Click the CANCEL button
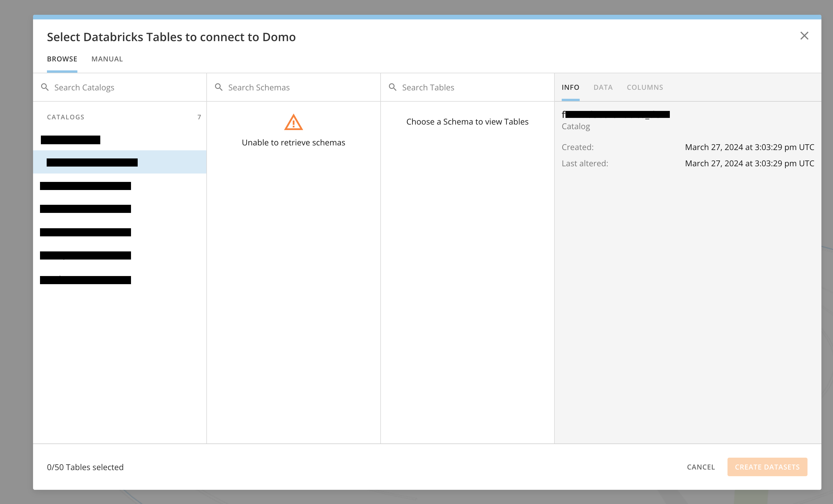The width and height of the screenshot is (833, 504). (x=701, y=467)
